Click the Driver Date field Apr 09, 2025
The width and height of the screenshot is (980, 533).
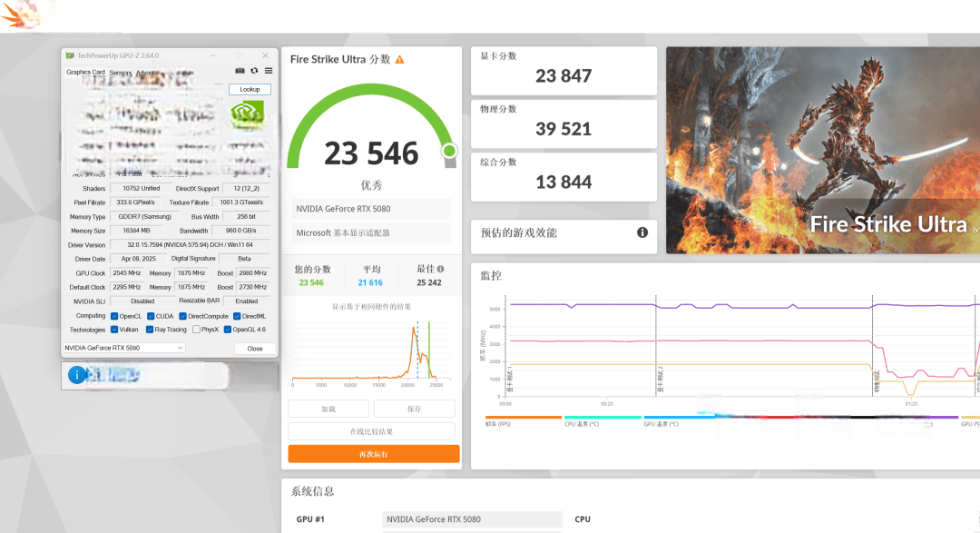pos(139,259)
